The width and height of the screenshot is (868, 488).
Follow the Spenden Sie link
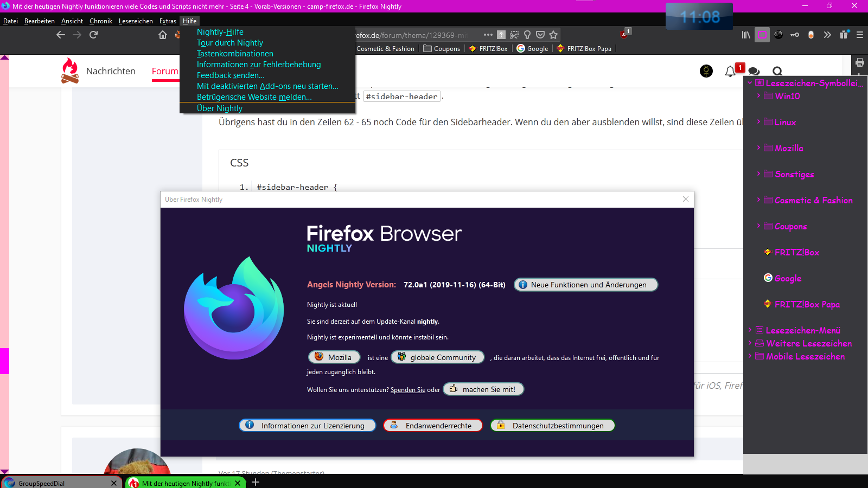pyautogui.click(x=408, y=390)
